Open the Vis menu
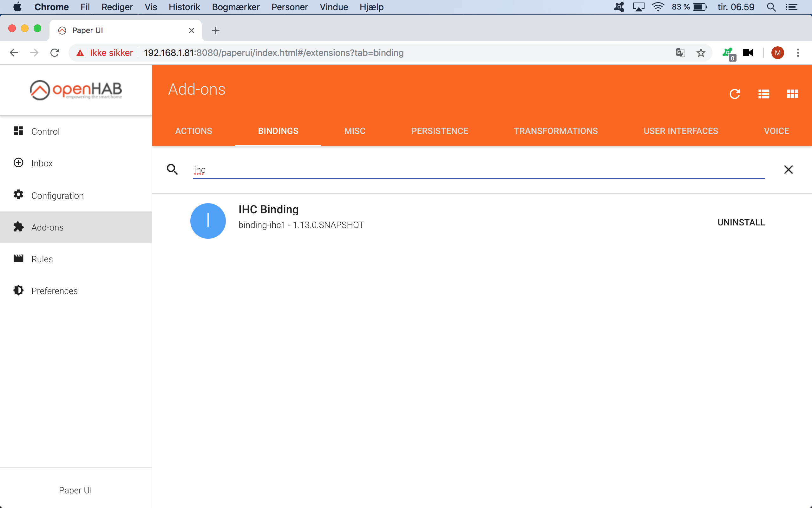Screen dimensions: 812x508 tap(151, 7)
